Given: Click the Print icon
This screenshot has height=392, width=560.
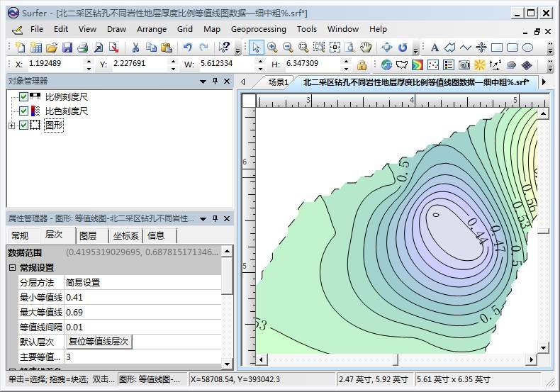Looking at the screenshot, I should click(83, 47).
